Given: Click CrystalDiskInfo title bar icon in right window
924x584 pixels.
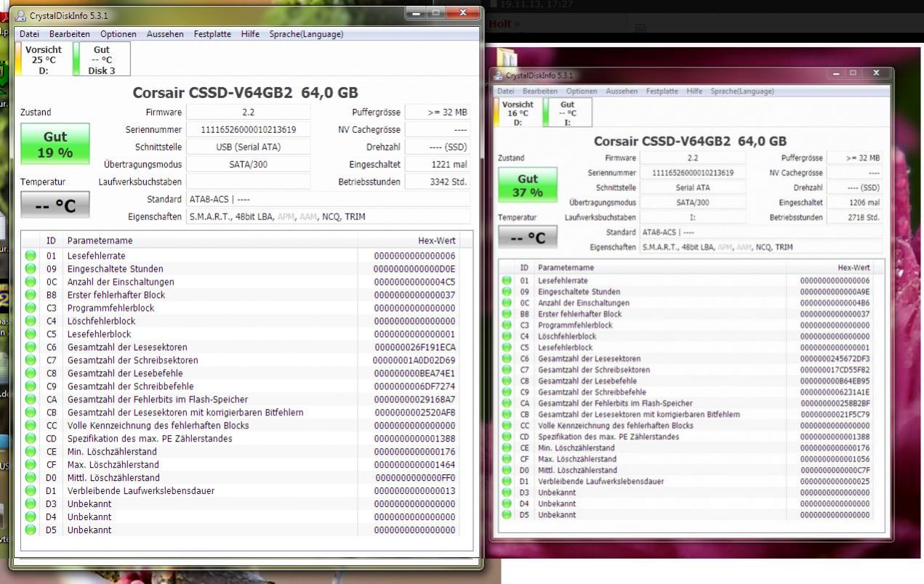Looking at the screenshot, I should pyautogui.click(x=499, y=75).
